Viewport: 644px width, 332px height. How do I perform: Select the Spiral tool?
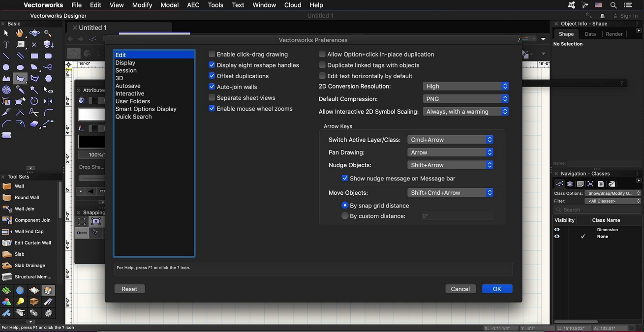tap(6, 90)
